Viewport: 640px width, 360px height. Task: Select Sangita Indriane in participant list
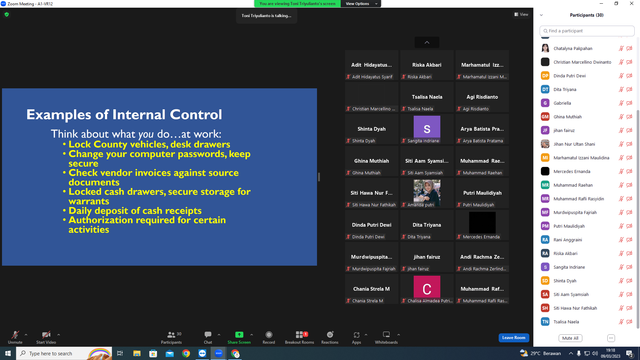(x=587, y=267)
